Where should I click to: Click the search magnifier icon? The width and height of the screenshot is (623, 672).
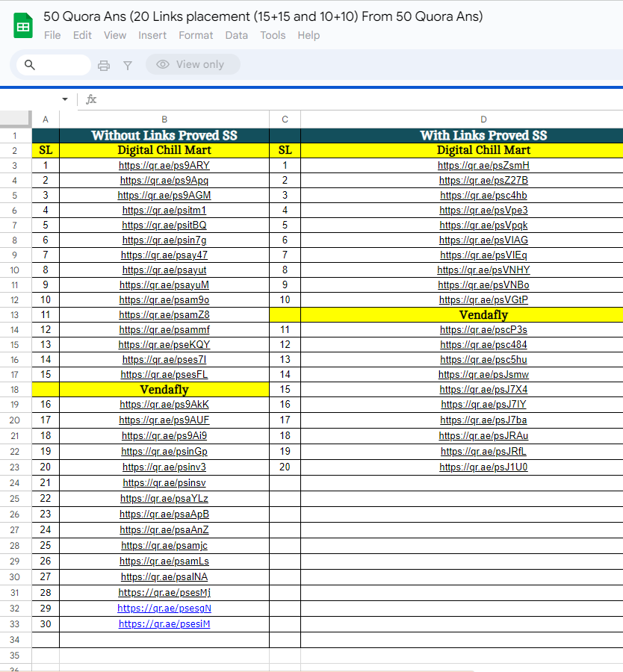[x=30, y=65]
